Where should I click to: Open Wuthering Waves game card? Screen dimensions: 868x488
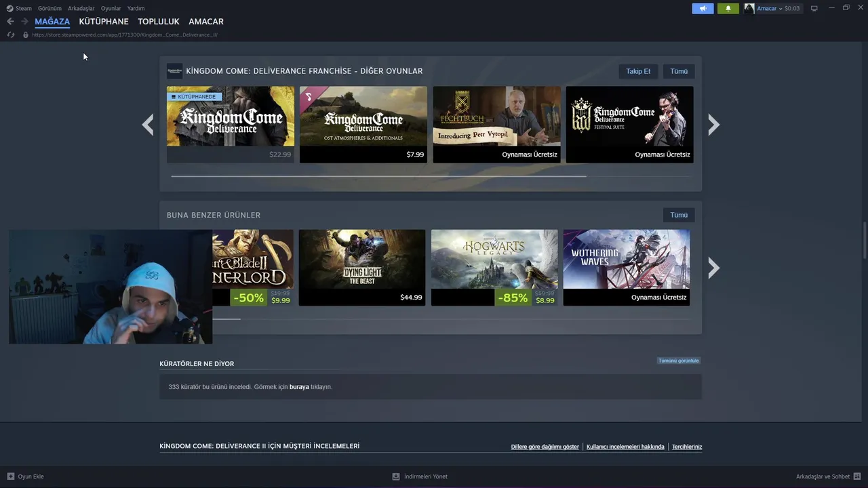[627, 267]
